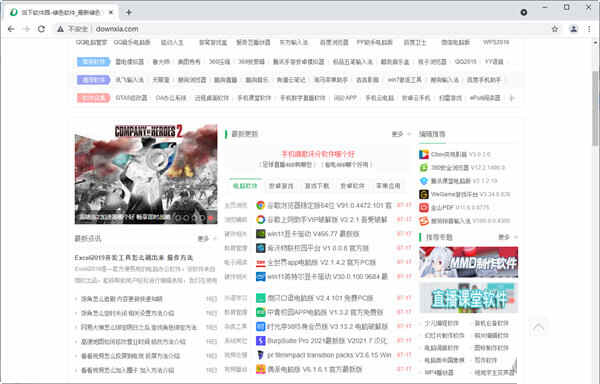Expand the plus sign ending the pink tag row

coord(512,98)
